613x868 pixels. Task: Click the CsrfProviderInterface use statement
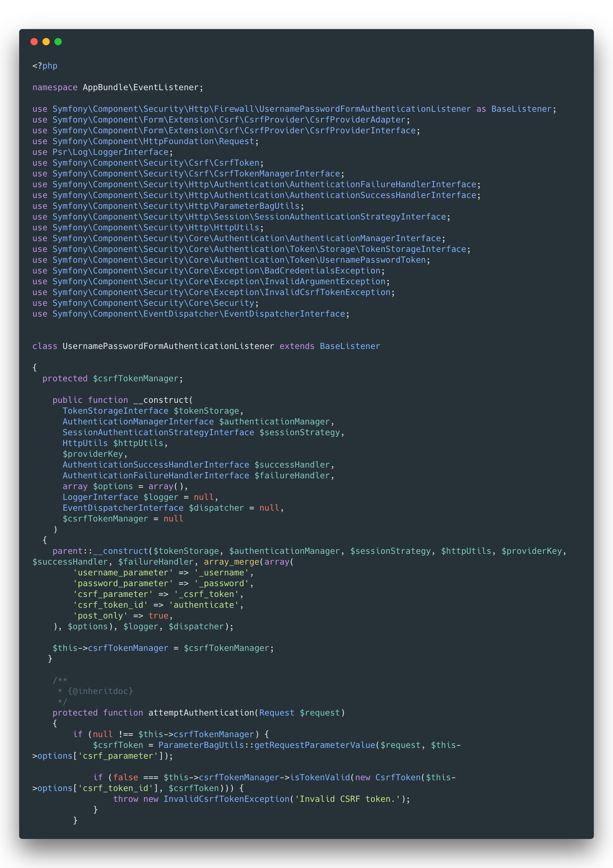(x=226, y=130)
